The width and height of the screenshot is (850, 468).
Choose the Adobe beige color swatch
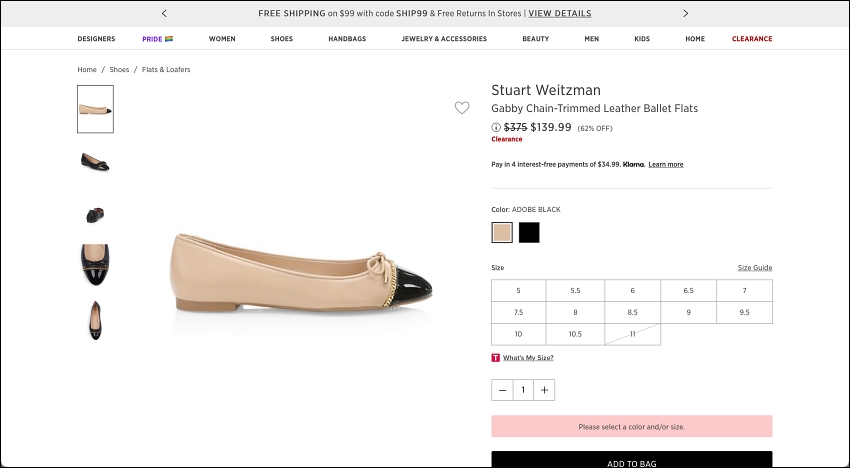[x=502, y=233]
